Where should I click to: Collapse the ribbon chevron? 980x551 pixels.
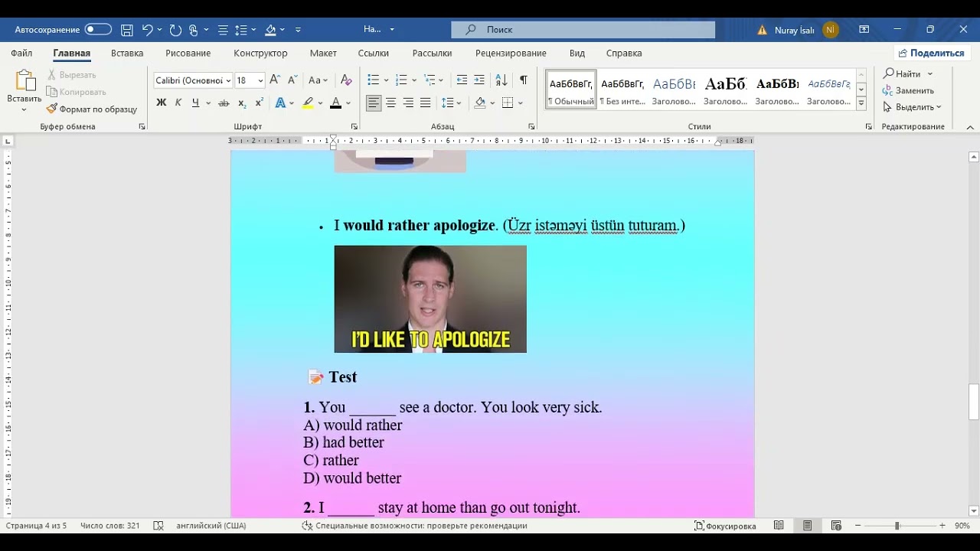(x=970, y=127)
